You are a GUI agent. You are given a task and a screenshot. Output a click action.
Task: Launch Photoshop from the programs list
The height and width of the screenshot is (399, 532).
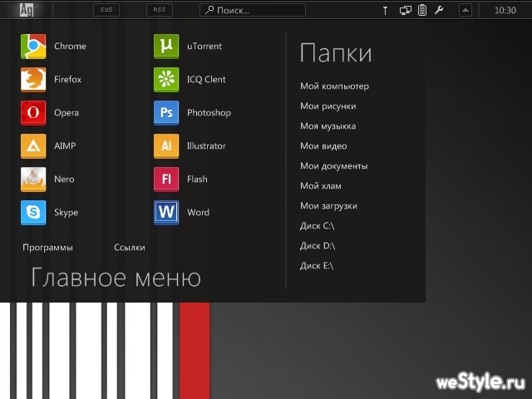[x=166, y=113]
